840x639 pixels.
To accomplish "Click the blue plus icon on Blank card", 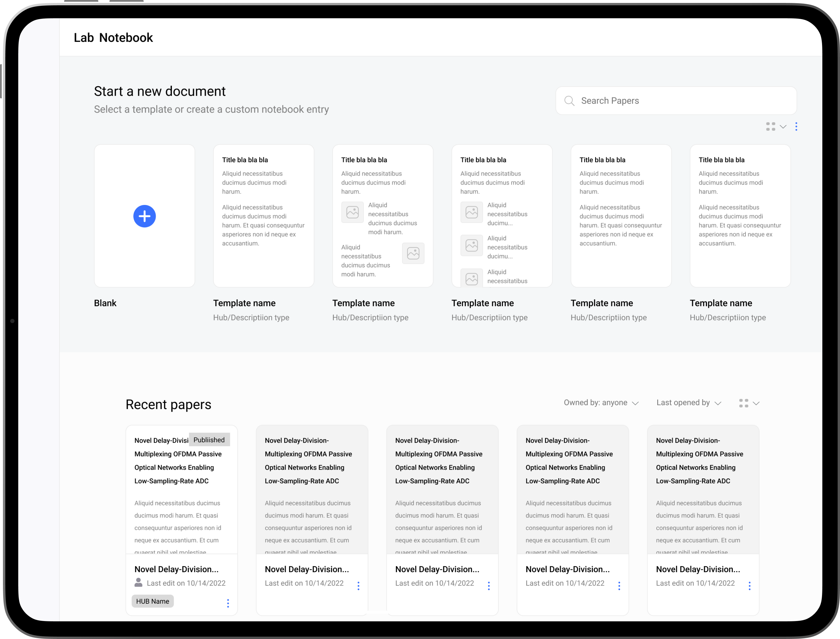I will click(x=145, y=216).
